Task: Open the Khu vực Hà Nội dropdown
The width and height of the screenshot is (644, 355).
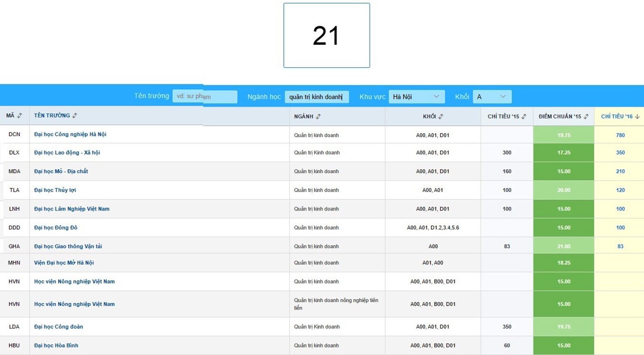Action: pos(416,97)
